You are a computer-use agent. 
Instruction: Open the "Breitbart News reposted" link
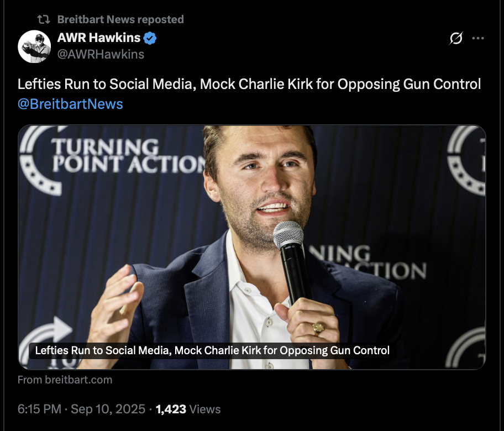(x=120, y=20)
